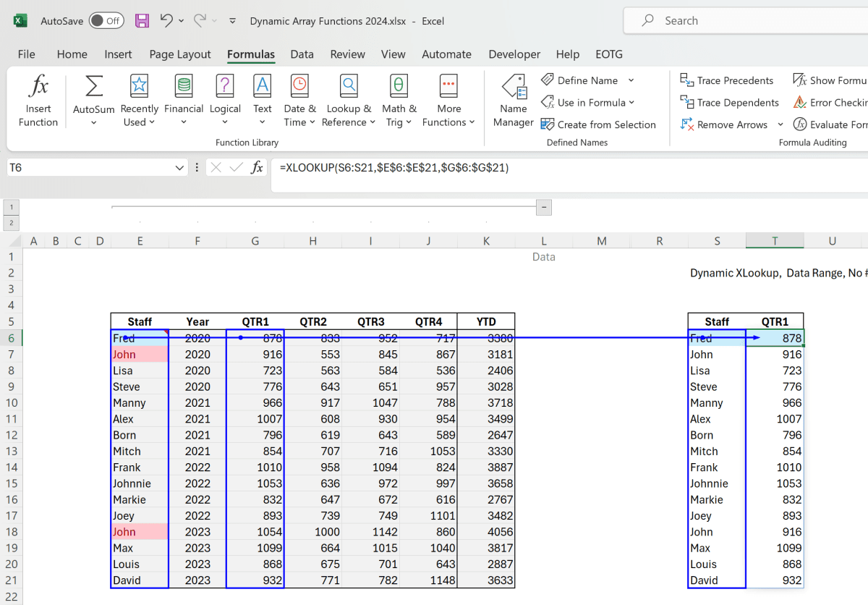Toggle the AutoSave switch
Viewport: 868px width, 605px height.
106,21
